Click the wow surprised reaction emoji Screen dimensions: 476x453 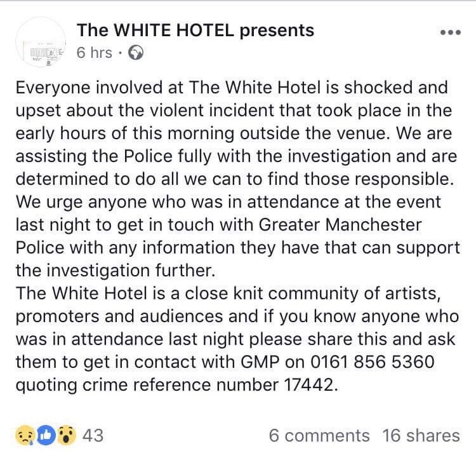point(67,436)
